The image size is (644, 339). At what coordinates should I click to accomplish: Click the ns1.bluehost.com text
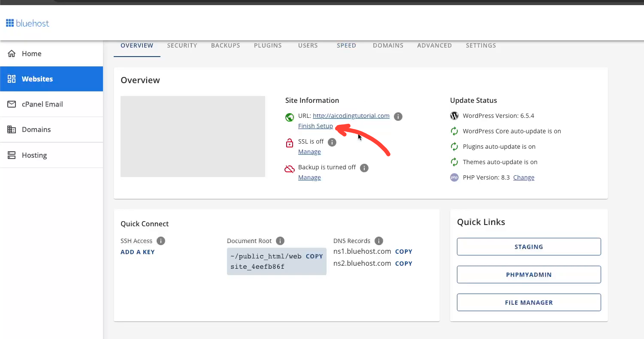(362, 251)
